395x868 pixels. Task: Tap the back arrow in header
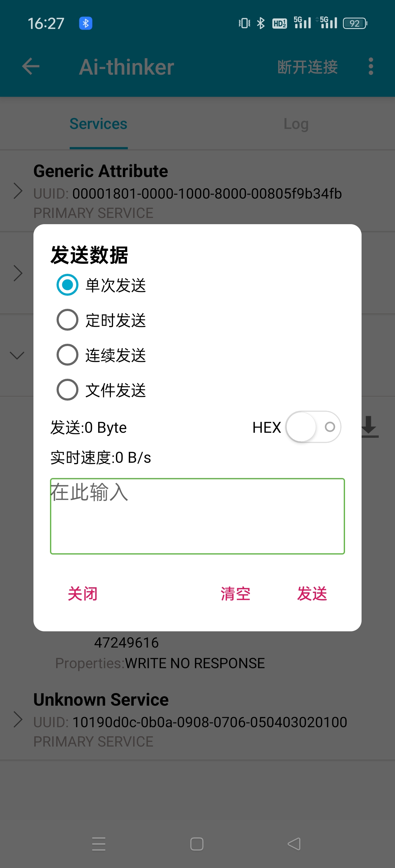point(31,67)
